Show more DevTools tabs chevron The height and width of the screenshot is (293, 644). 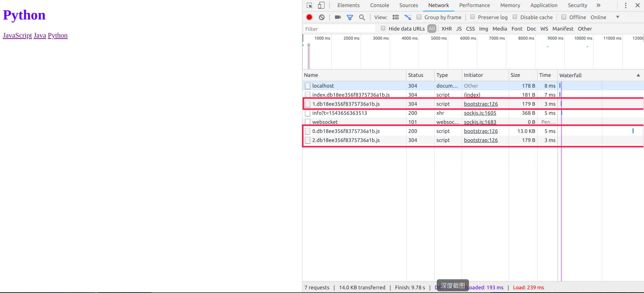pyautogui.click(x=598, y=5)
